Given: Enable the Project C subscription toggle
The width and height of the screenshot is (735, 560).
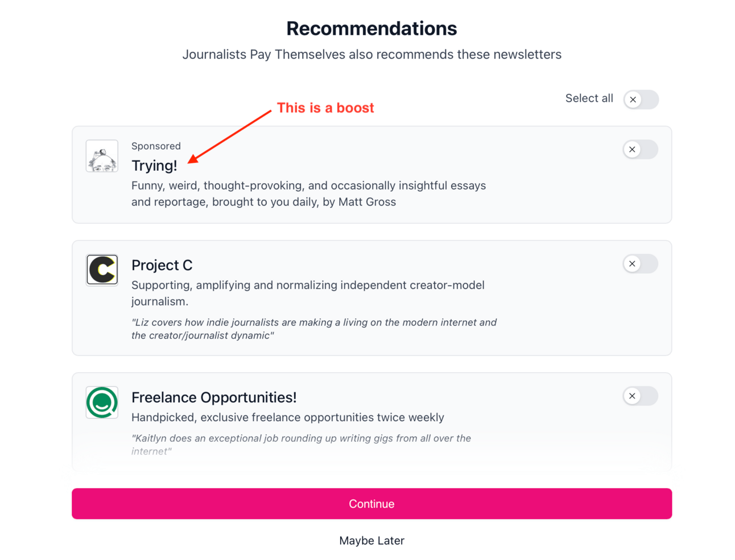Looking at the screenshot, I should click(x=640, y=263).
